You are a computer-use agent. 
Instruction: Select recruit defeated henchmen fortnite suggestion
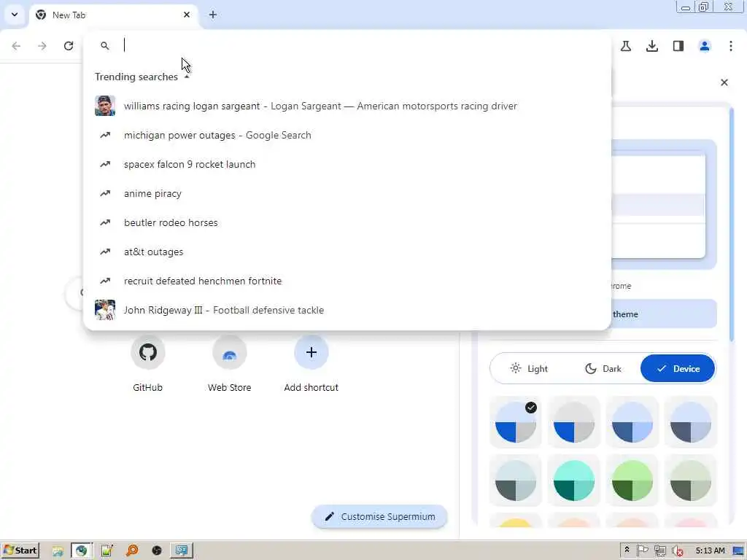[347, 281]
